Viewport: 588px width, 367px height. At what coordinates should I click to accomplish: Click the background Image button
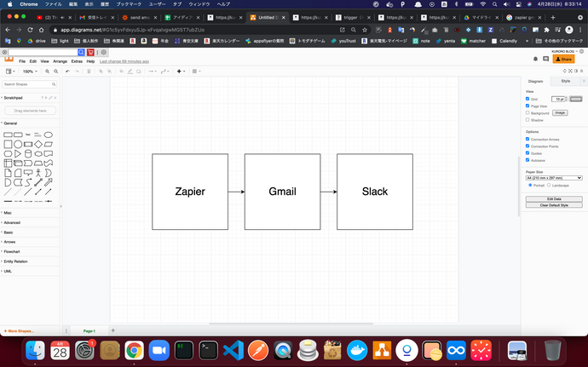point(560,112)
